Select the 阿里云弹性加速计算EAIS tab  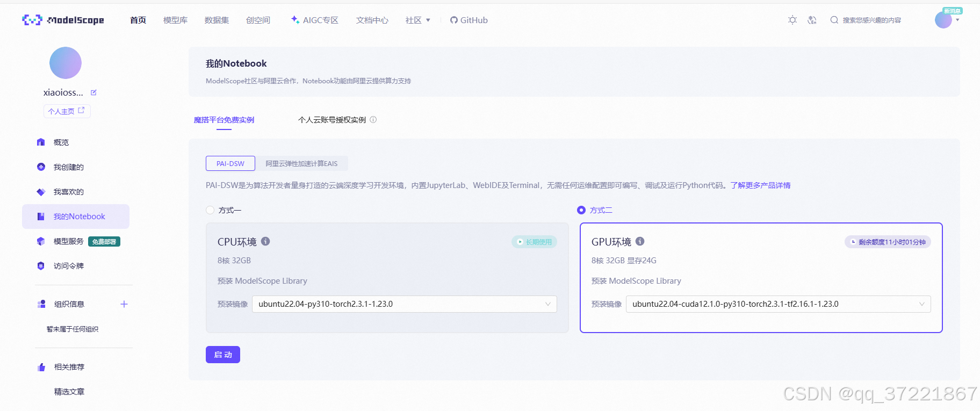pyautogui.click(x=301, y=163)
